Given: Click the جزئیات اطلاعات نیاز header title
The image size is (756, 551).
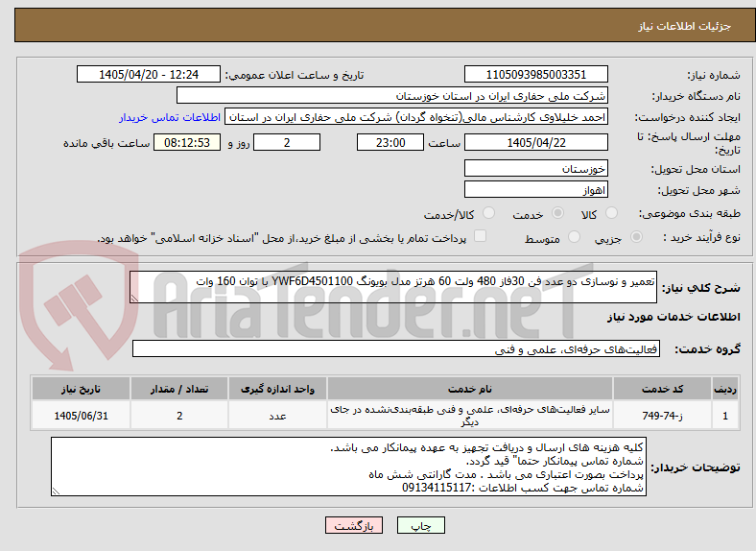Looking at the screenshot, I should click(x=684, y=26).
